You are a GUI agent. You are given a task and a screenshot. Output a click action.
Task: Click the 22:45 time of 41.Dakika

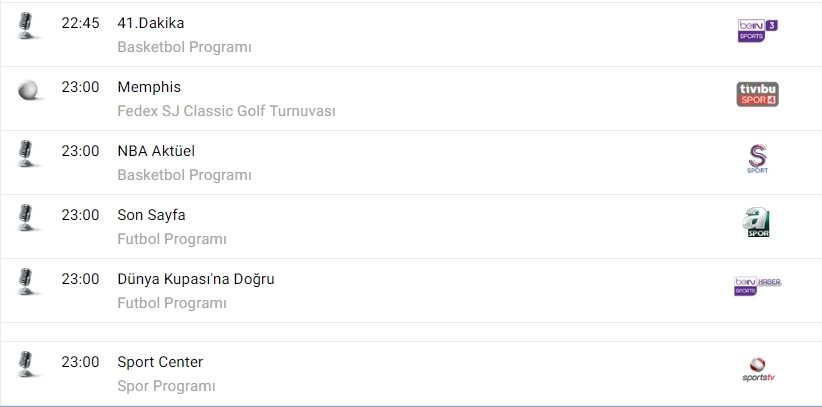[x=80, y=23]
